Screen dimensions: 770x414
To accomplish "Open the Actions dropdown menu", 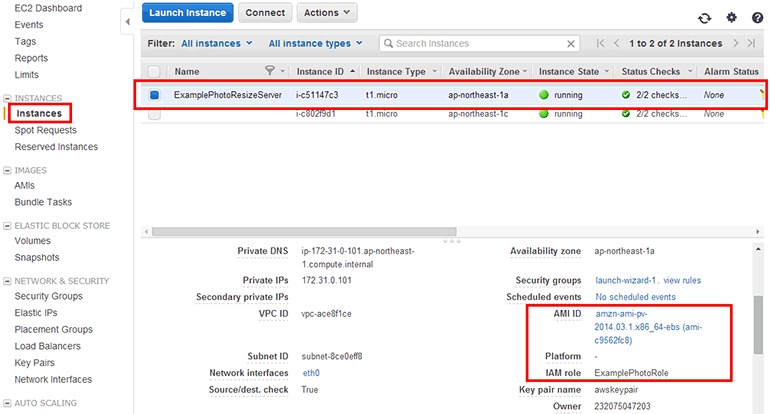I will pos(326,13).
